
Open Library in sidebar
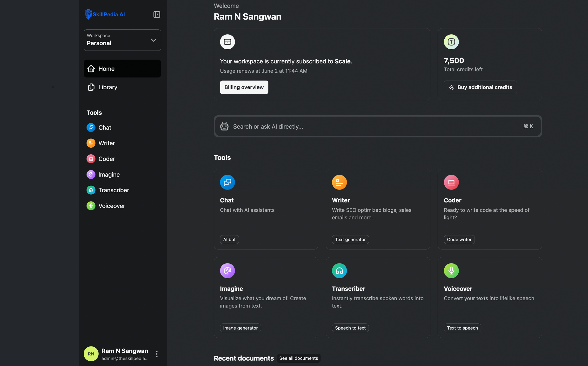click(122, 87)
